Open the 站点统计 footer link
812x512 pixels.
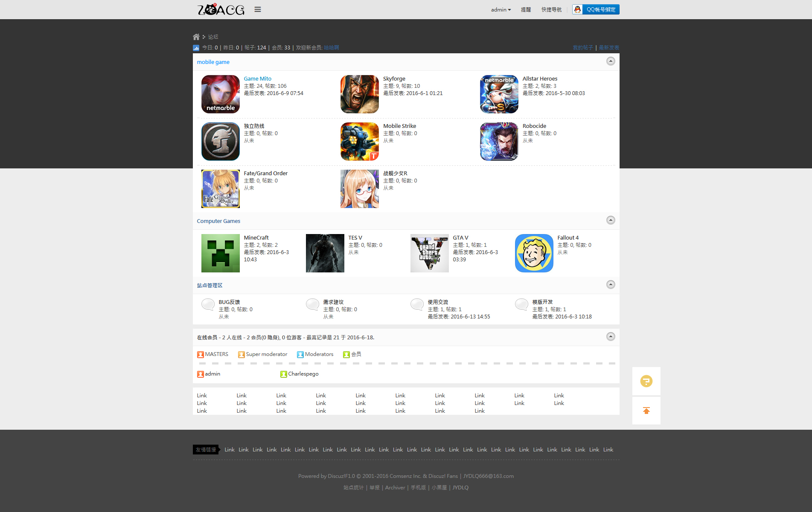354,488
